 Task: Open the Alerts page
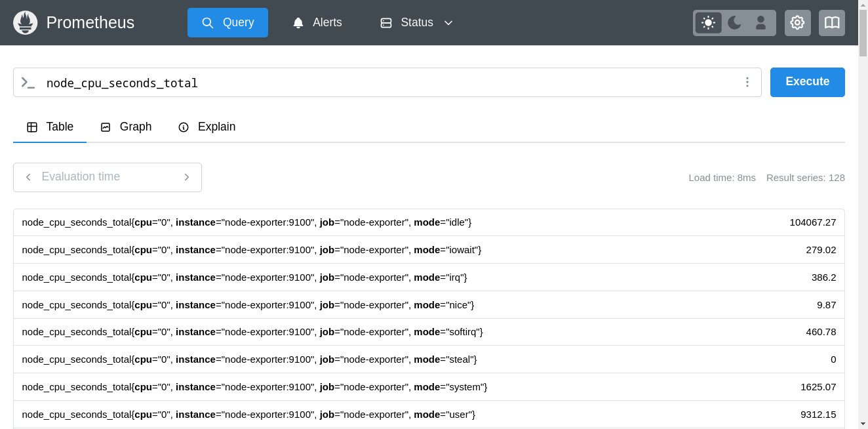[x=317, y=22]
